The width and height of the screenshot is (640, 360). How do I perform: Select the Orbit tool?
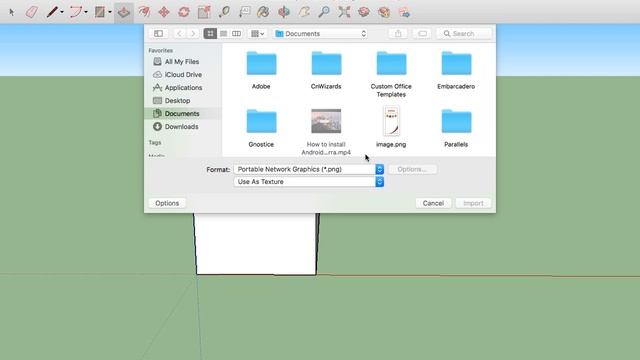point(284,12)
